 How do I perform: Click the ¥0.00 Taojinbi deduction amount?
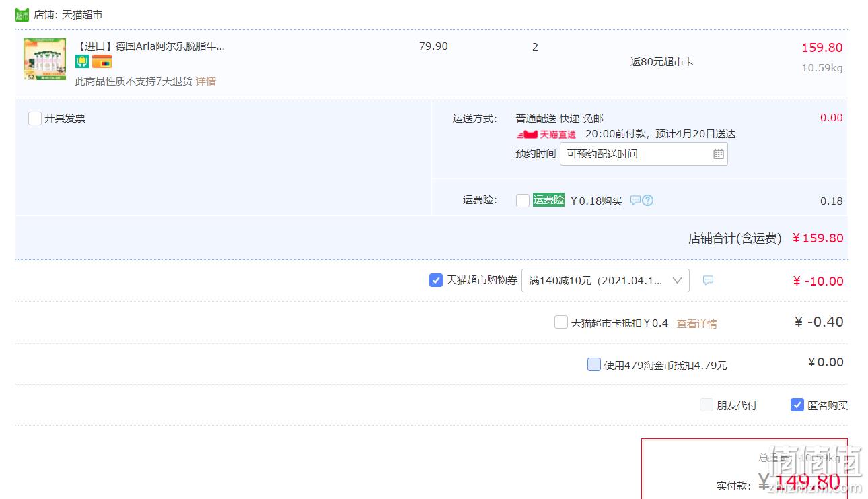(826, 362)
